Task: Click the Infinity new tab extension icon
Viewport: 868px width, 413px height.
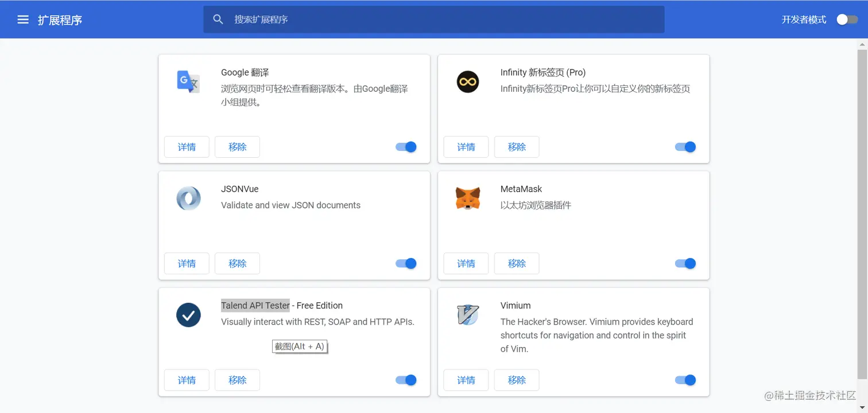Action: 468,82
